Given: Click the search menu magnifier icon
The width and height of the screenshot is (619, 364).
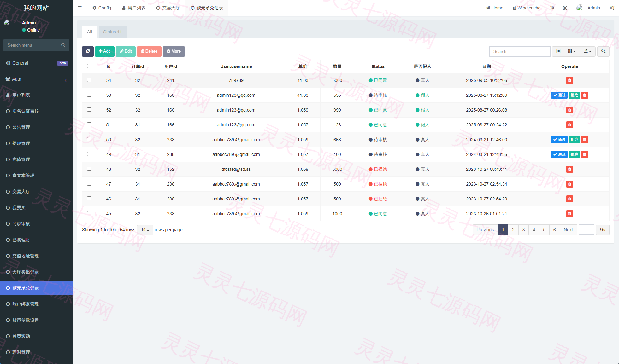Looking at the screenshot, I should pyautogui.click(x=63, y=45).
